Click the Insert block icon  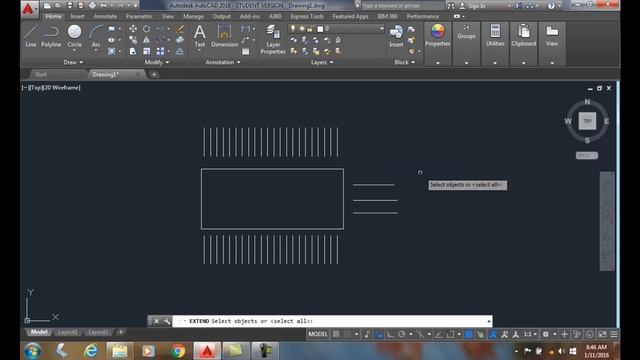396,36
